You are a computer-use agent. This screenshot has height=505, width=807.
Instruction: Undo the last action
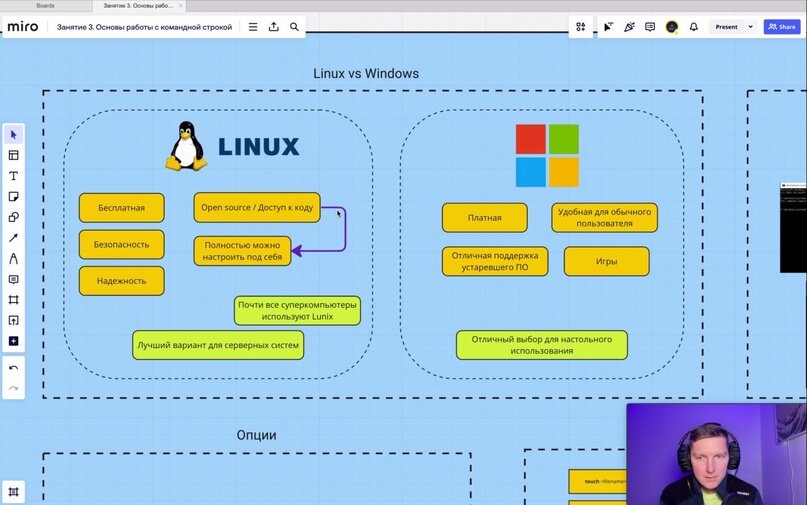tap(13, 368)
